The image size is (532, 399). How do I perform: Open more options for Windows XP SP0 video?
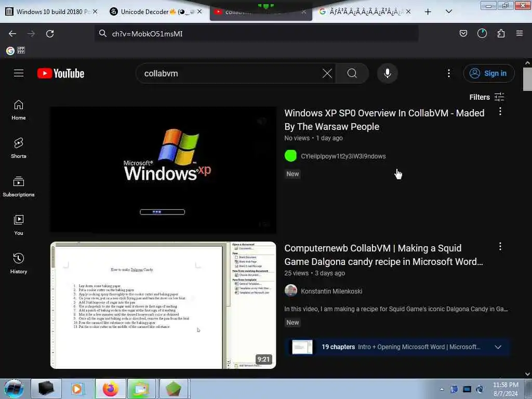point(500,112)
